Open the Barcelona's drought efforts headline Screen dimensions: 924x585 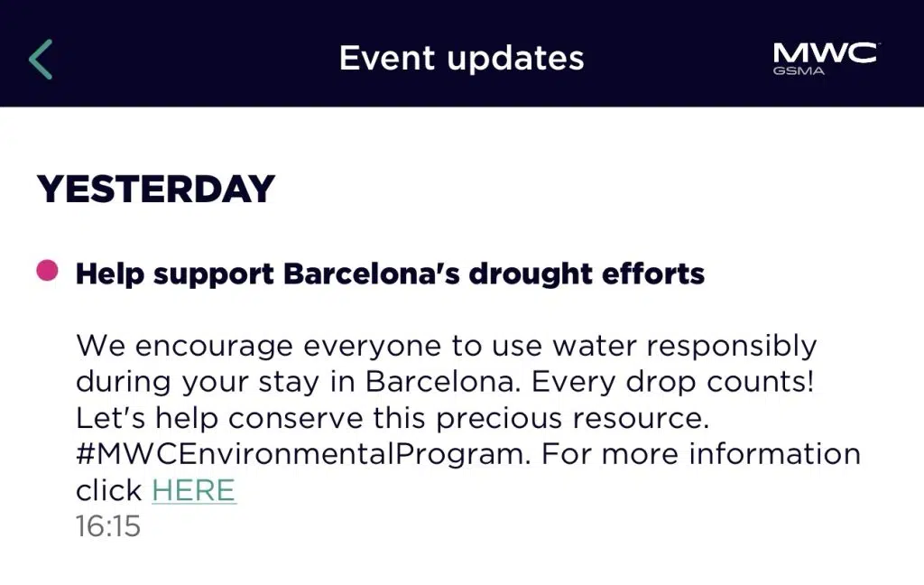(390, 274)
